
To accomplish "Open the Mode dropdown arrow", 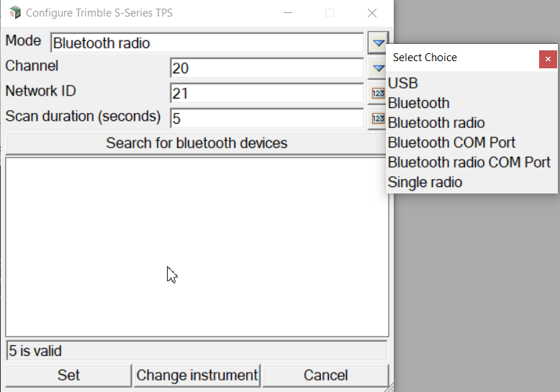I will coord(378,43).
